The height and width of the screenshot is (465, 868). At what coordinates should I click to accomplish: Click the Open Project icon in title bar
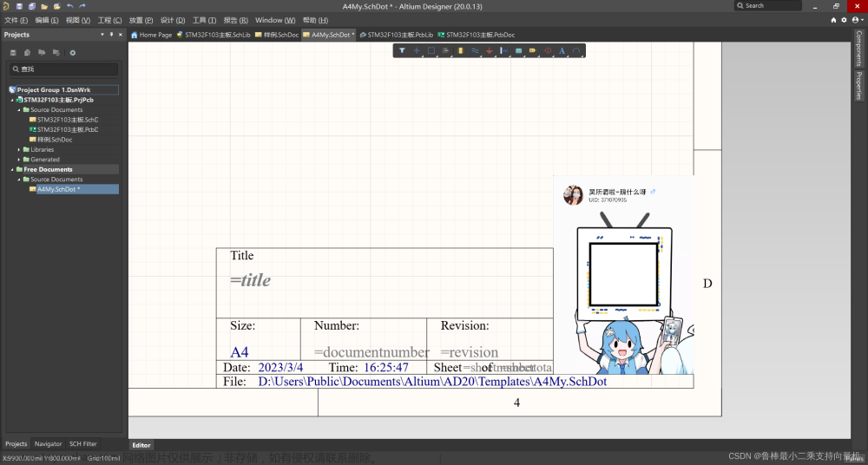point(56,6)
